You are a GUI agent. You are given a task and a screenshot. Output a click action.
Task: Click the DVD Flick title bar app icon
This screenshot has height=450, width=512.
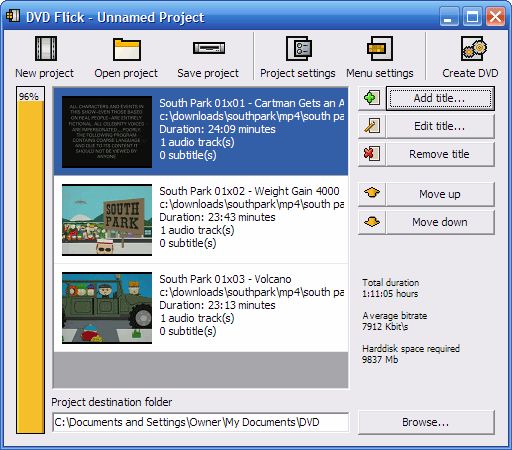[x=13, y=16]
